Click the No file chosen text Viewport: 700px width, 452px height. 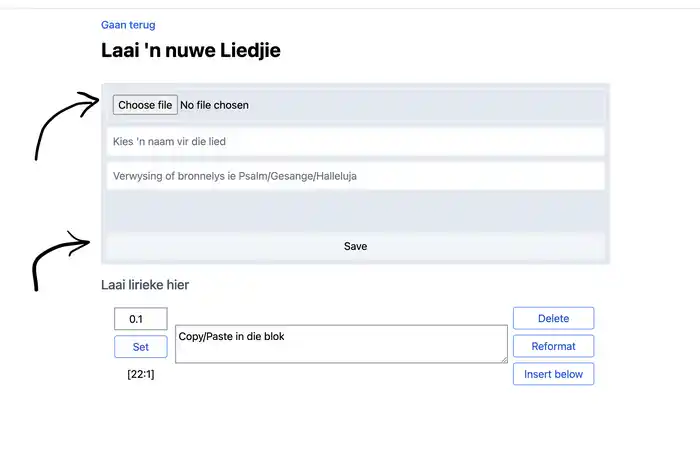point(214,105)
